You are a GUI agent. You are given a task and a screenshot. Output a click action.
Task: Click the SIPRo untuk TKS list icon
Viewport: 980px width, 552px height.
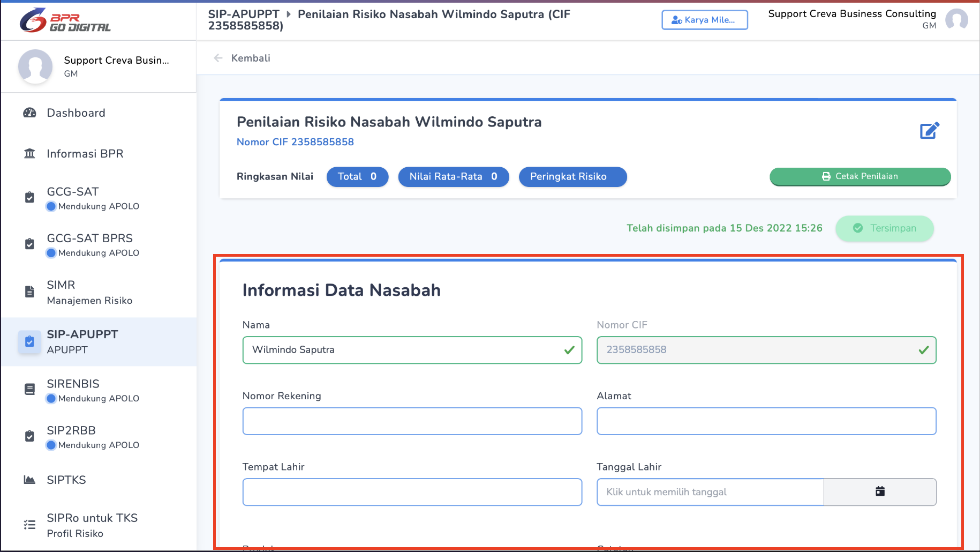pyautogui.click(x=29, y=525)
